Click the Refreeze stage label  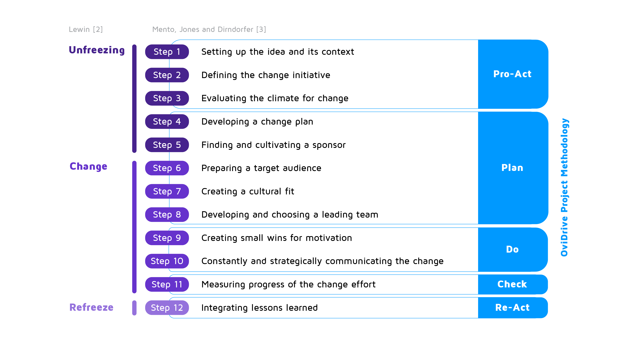[92, 307]
